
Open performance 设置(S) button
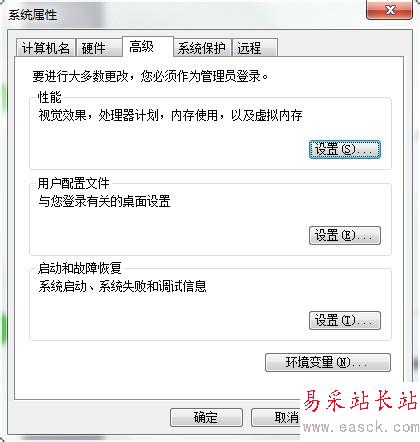pyautogui.click(x=345, y=149)
